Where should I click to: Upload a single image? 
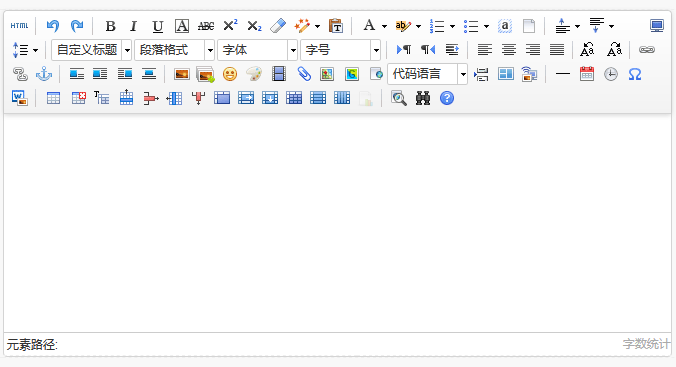click(x=182, y=74)
